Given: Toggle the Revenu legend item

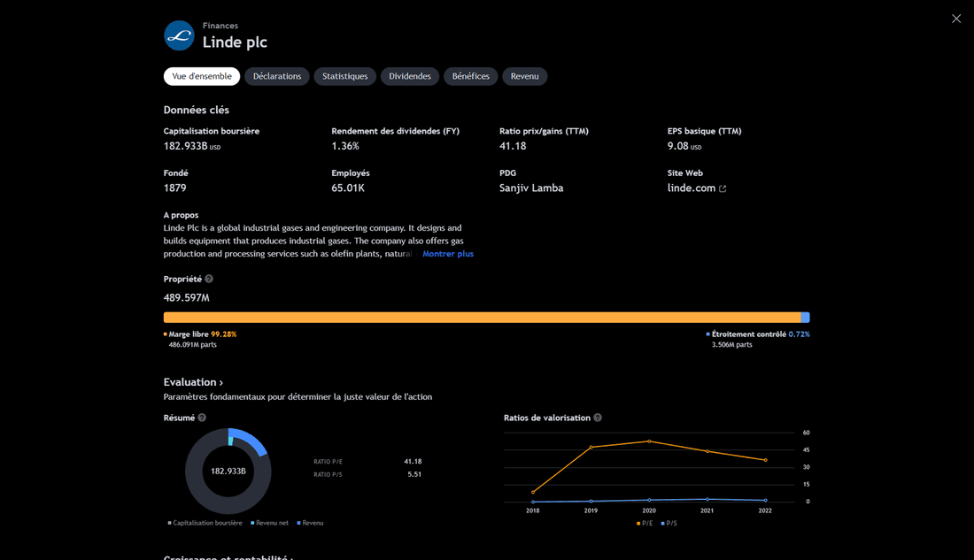Looking at the screenshot, I should 310,523.
